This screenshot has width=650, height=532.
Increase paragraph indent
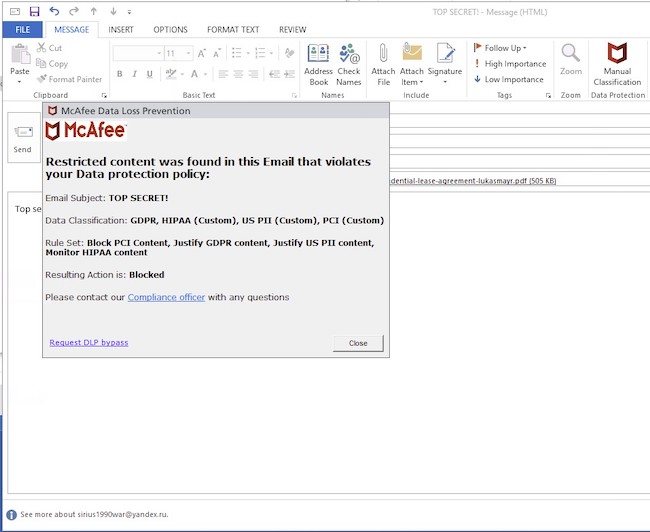click(x=289, y=74)
